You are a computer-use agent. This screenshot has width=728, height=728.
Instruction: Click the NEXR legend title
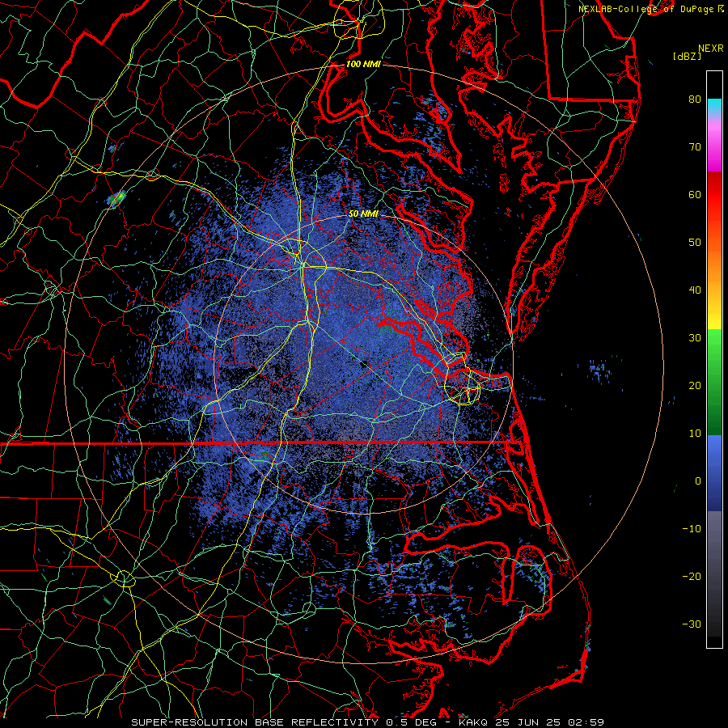[711, 49]
